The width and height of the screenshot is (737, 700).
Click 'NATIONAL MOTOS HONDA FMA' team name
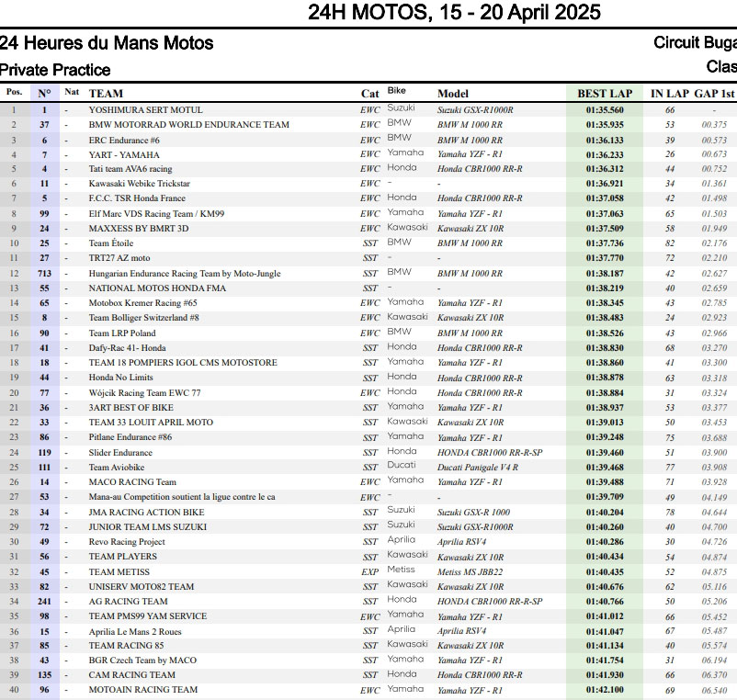click(x=157, y=288)
